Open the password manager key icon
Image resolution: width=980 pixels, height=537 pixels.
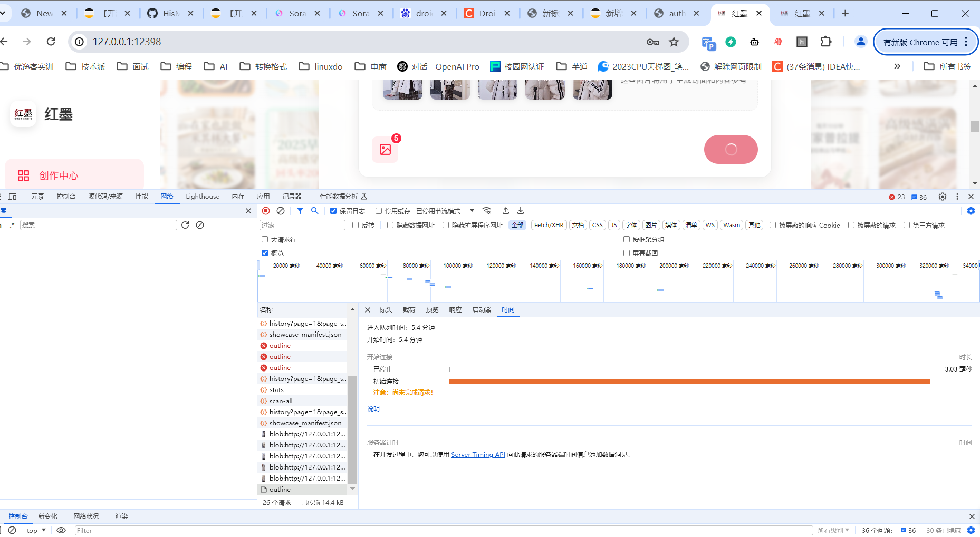[653, 42]
